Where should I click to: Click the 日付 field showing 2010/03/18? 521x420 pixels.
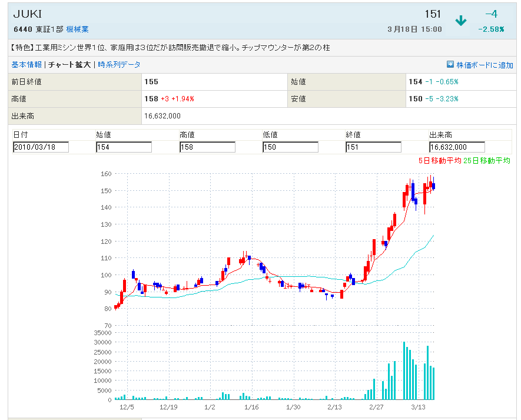pyautogui.click(x=41, y=147)
